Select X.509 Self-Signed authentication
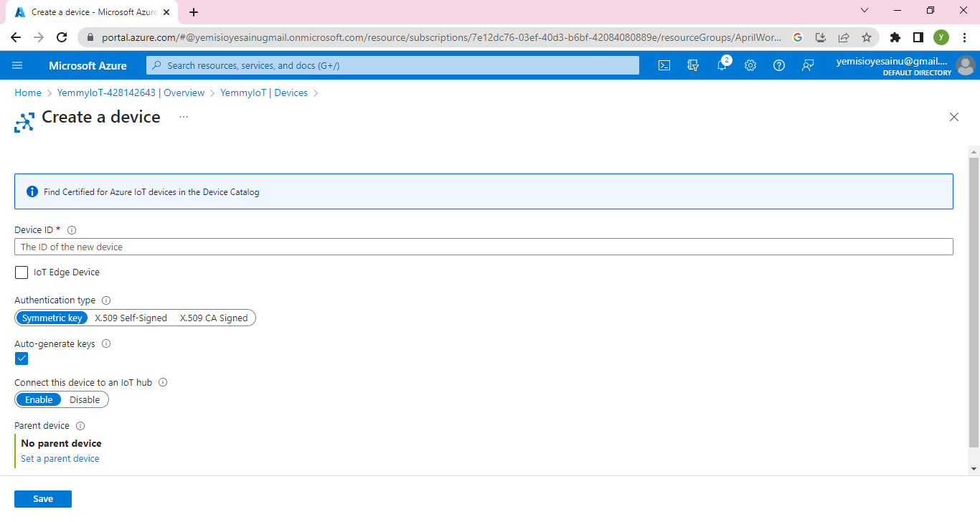980x522 pixels. pos(131,318)
